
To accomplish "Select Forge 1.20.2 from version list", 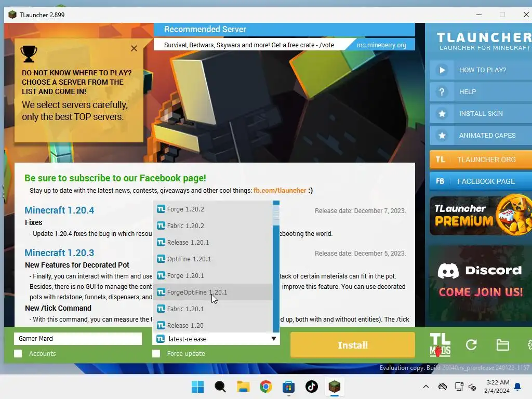I will [x=212, y=209].
